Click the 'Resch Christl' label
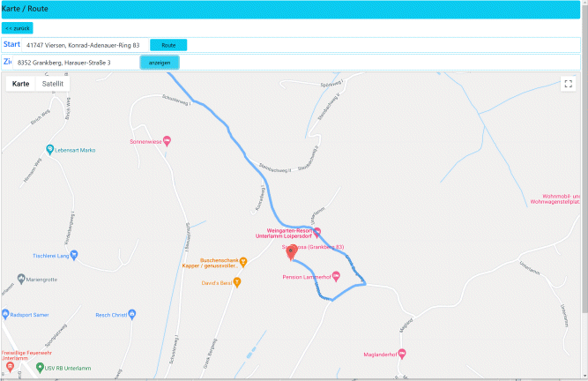The image size is (588, 381). (111, 315)
